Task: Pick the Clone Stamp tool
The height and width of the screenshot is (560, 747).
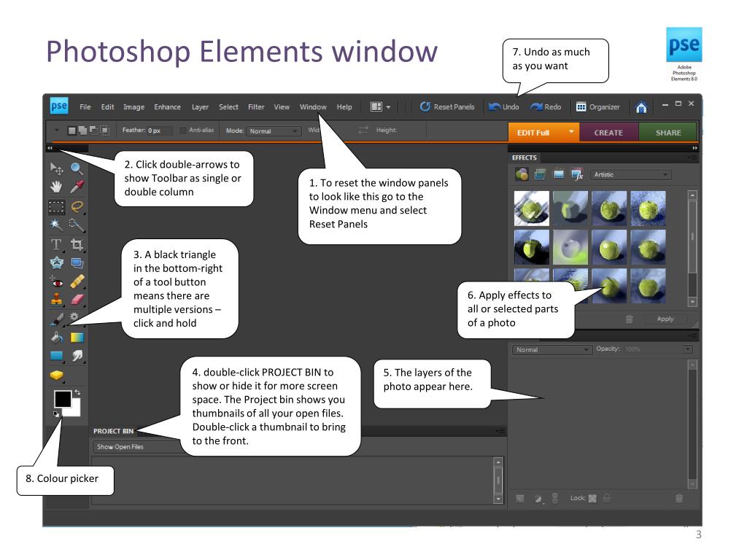Action: pos(56,300)
